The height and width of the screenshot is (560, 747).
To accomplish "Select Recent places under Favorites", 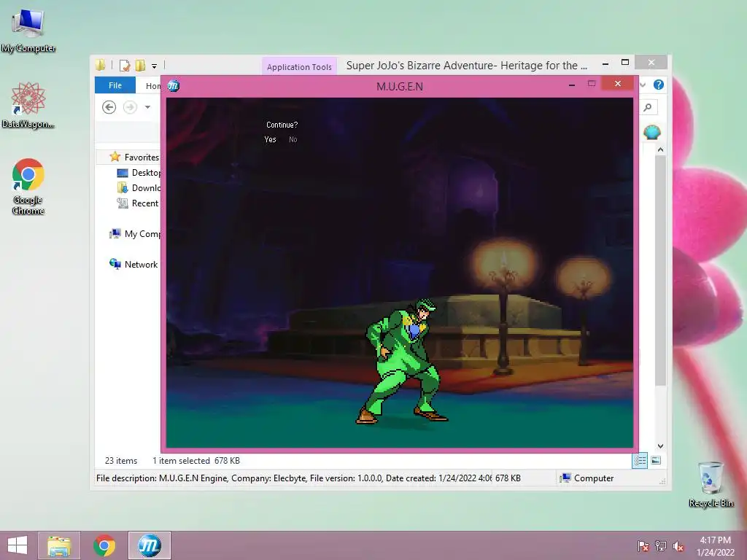I will tap(138, 203).
